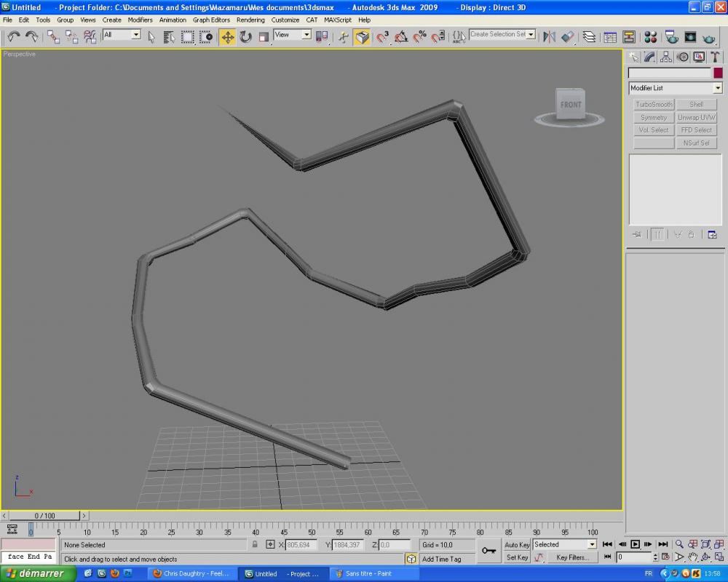Open the Rendering menu
Screen dimensions: 728x582
250,20
